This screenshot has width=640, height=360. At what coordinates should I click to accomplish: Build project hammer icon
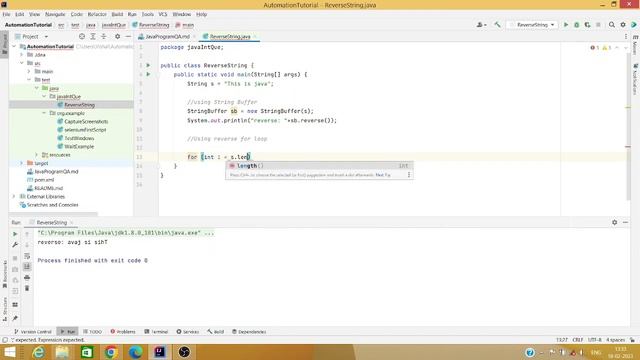[497, 25]
